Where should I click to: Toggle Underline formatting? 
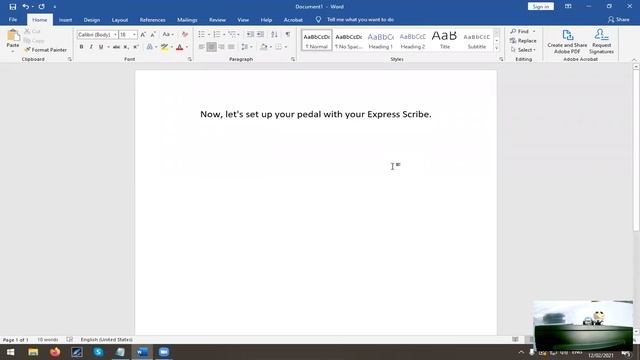tap(101, 47)
